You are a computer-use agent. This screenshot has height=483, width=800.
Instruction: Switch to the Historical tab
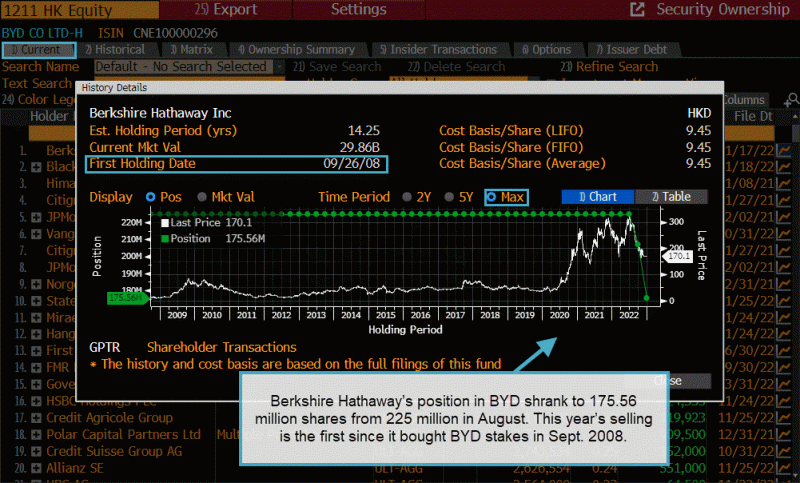pyautogui.click(x=117, y=50)
